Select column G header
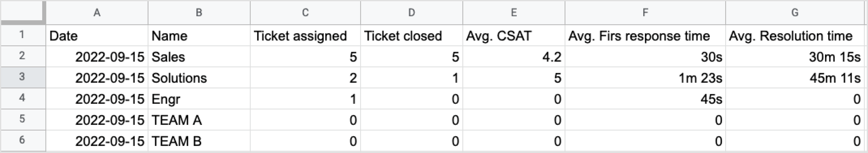The height and width of the screenshot is (153, 868). 794,13
